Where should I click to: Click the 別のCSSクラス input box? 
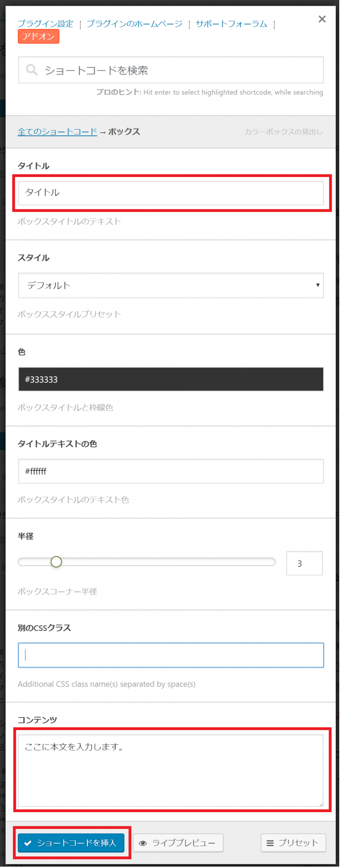pyautogui.click(x=170, y=655)
